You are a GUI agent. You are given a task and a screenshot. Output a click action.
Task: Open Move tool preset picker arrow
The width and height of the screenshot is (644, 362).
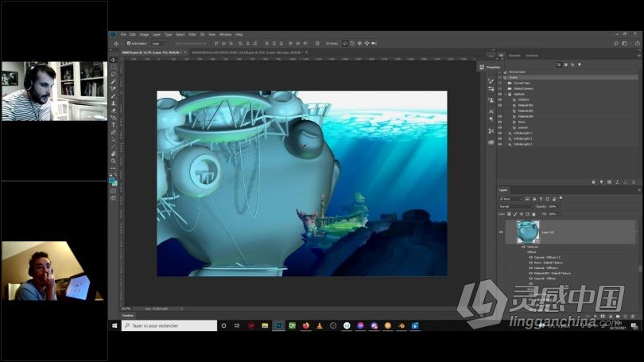pos(122,43)
